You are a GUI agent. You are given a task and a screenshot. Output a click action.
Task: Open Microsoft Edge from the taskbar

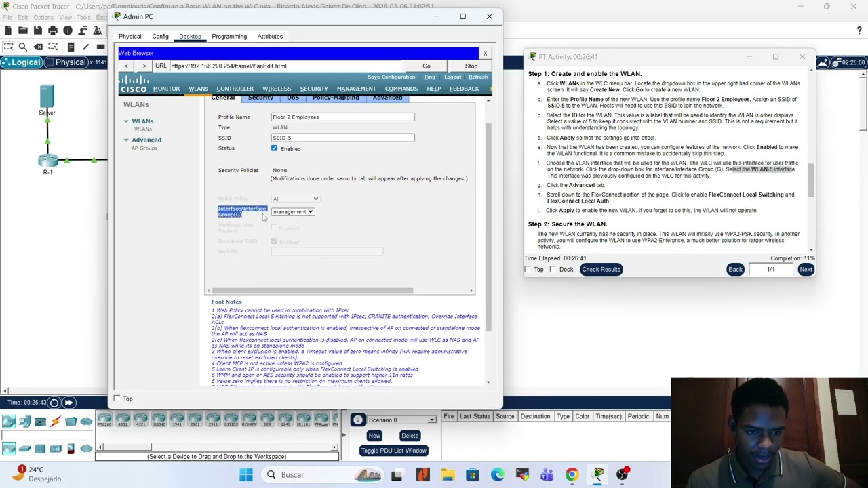click(x=498, y=474)
